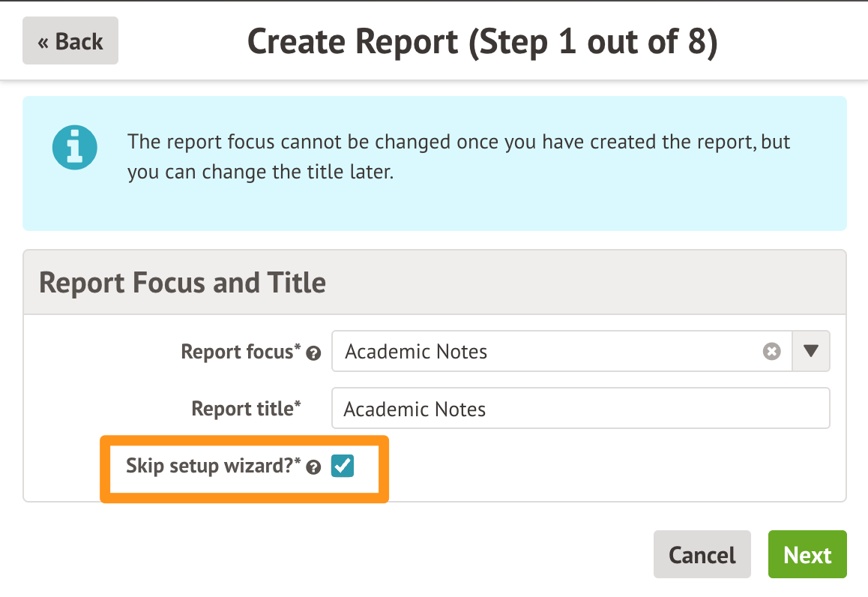Expand the Report focus dropdown arrow

(811, 352)
